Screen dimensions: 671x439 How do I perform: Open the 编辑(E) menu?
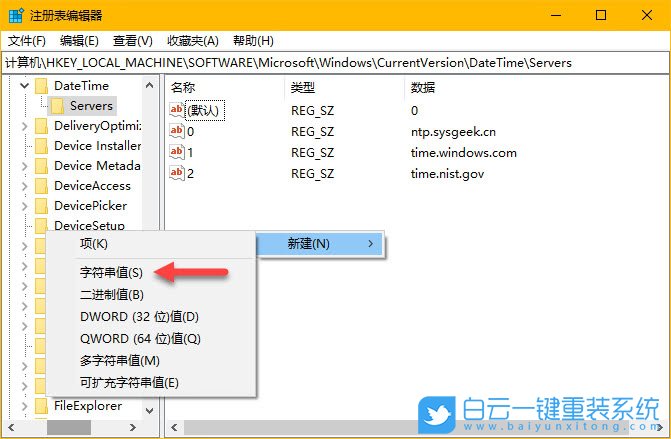tap(79, 41)
